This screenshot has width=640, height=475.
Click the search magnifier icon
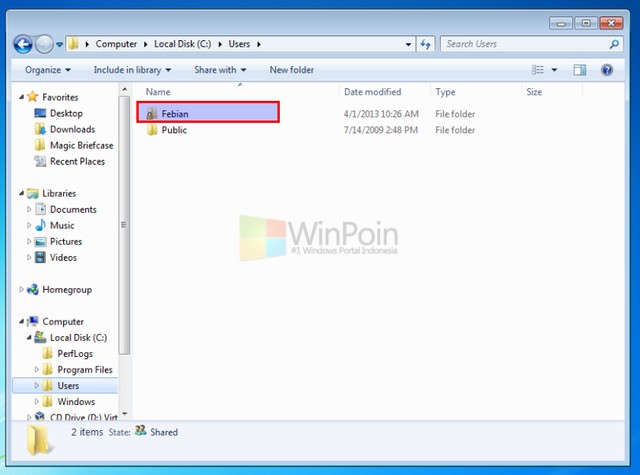[x=614, y=44]
